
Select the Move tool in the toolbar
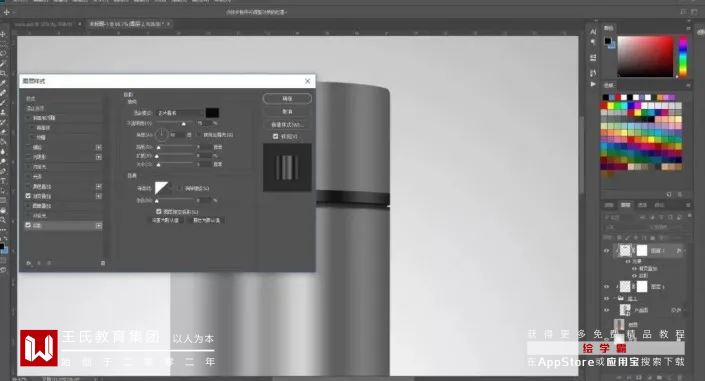coord(3,34)
